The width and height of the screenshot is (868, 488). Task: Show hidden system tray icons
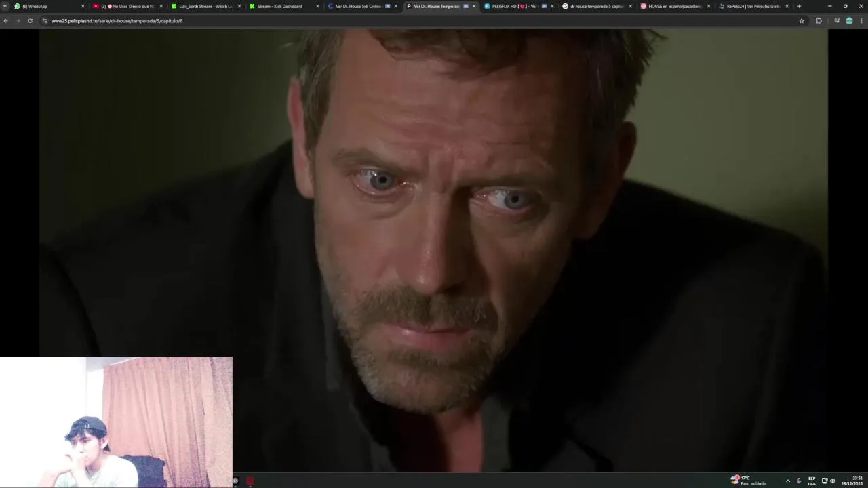[x=787, y=481]
